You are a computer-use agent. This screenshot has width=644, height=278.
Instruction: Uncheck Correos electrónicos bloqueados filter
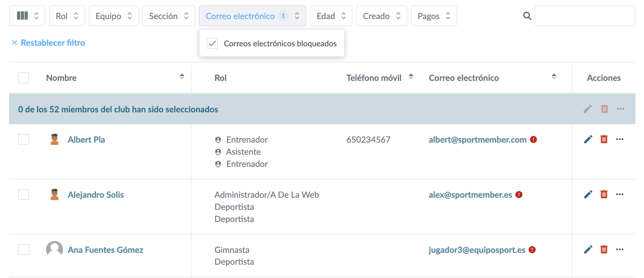[x=212, y=43]
